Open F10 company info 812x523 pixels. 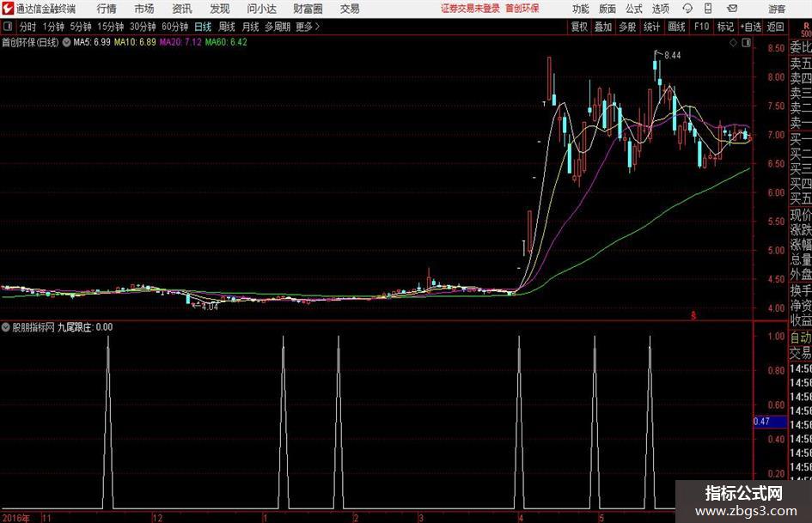[701, 27]
